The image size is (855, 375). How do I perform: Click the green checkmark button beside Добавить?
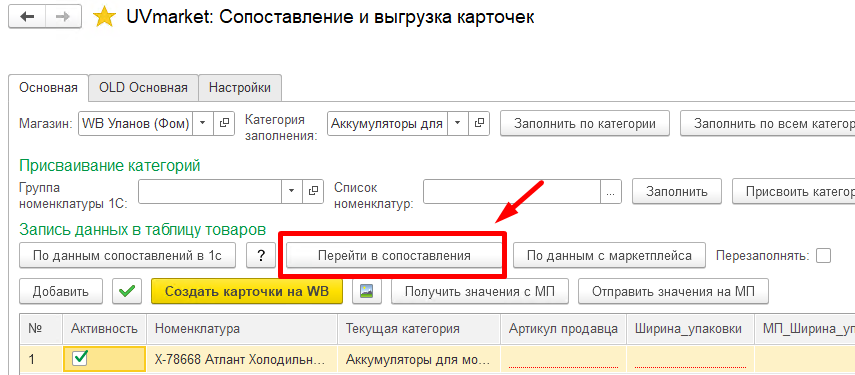point(127,291)
